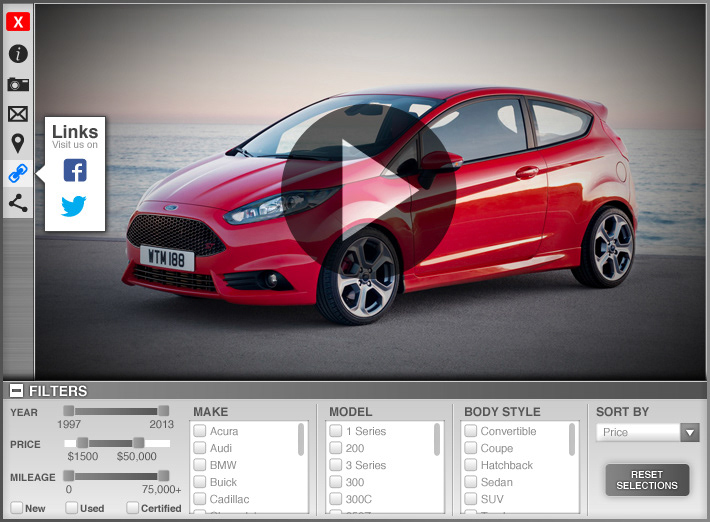Visit the Facebook page icon
This screenshot has height=522, width=710.
(x=75, y=170)
